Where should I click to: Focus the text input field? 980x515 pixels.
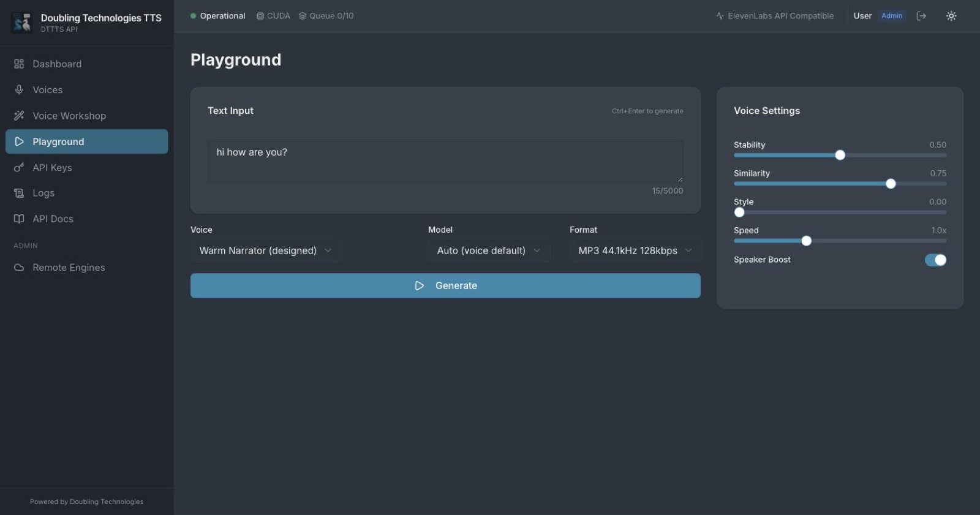point(445,161)
